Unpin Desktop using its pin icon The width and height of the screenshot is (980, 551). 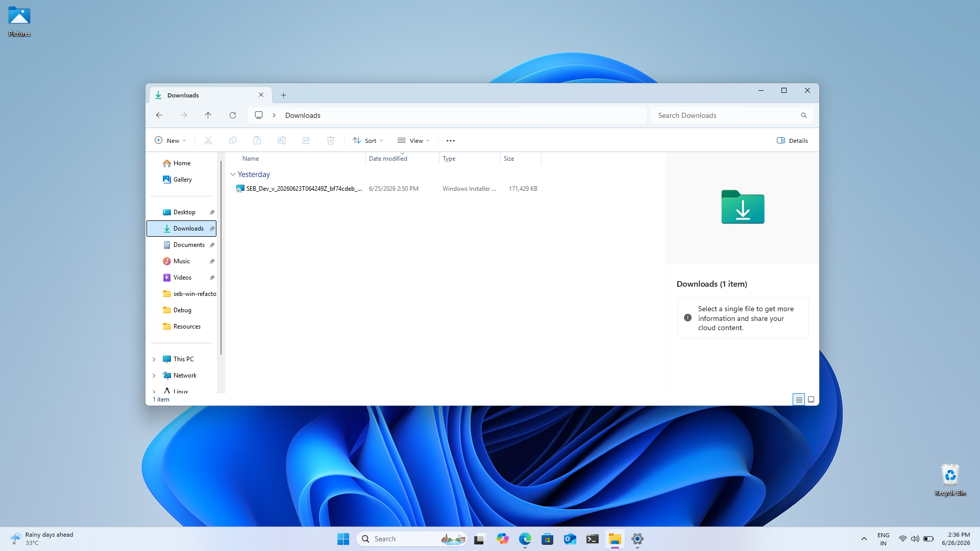pyautogui.click(x=212, y=212)
